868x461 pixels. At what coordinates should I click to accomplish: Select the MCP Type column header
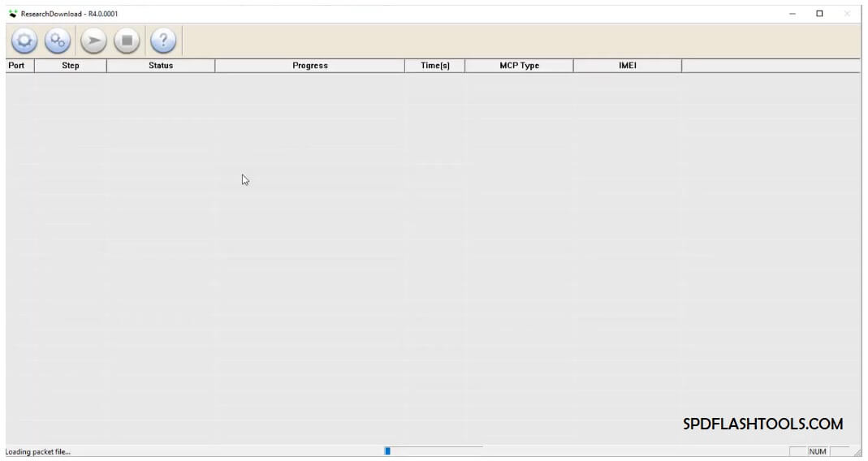pyautogui.click(x=519, y=65)
